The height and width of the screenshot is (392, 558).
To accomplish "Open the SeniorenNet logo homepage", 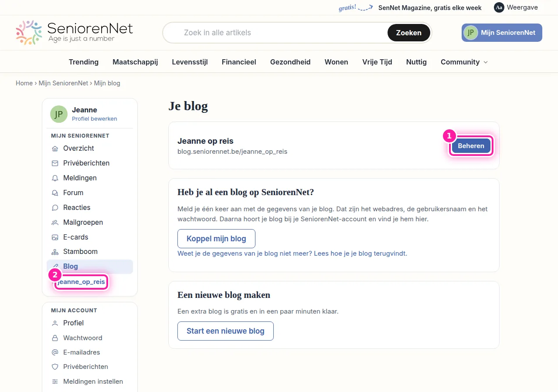I will tap(74, 32).
